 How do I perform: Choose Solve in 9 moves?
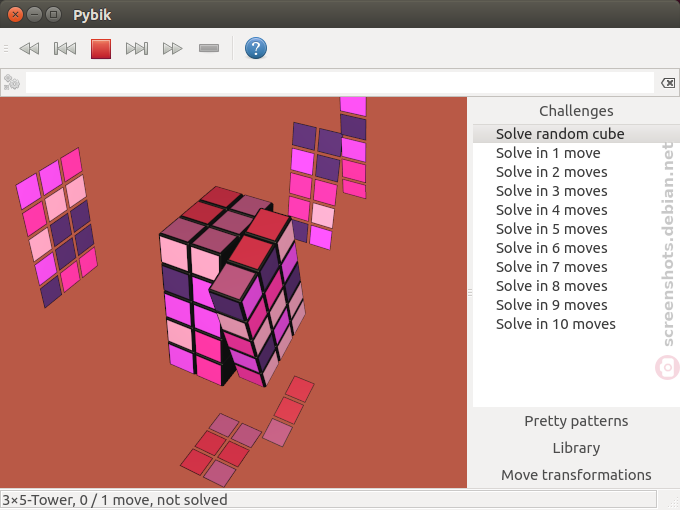point(576,305)
